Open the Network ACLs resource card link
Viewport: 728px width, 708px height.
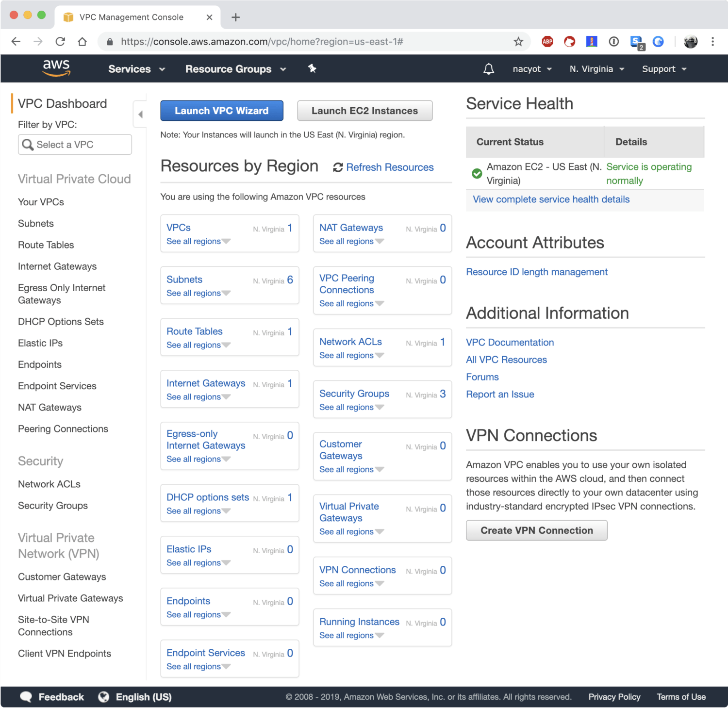tap(350, 342)
